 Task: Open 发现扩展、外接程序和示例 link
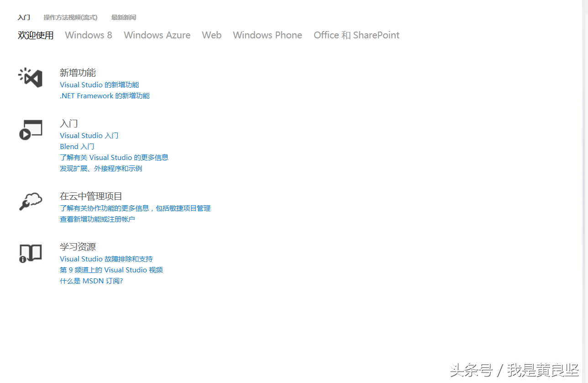101,168
